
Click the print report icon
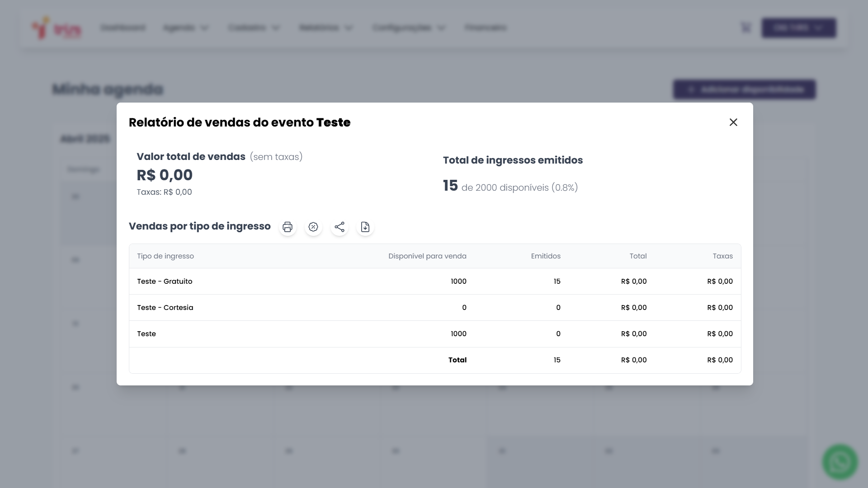coord(288,227)
